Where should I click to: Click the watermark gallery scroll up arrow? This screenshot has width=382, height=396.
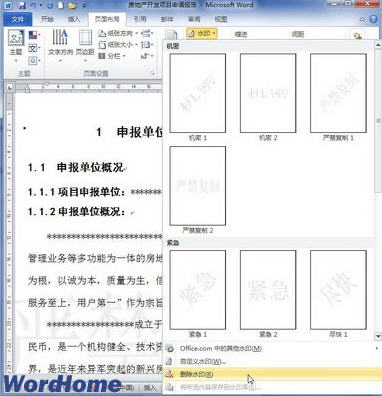pos(378,45)
